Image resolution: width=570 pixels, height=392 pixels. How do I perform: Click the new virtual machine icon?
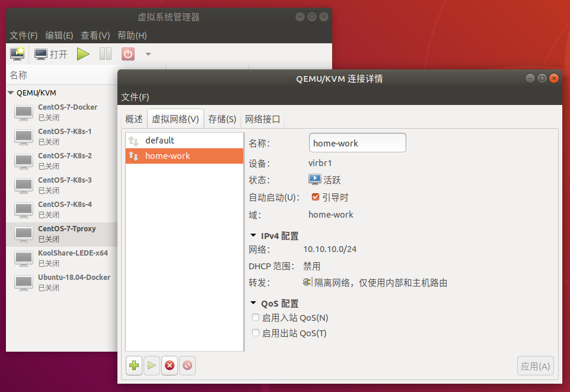point(17,54)
